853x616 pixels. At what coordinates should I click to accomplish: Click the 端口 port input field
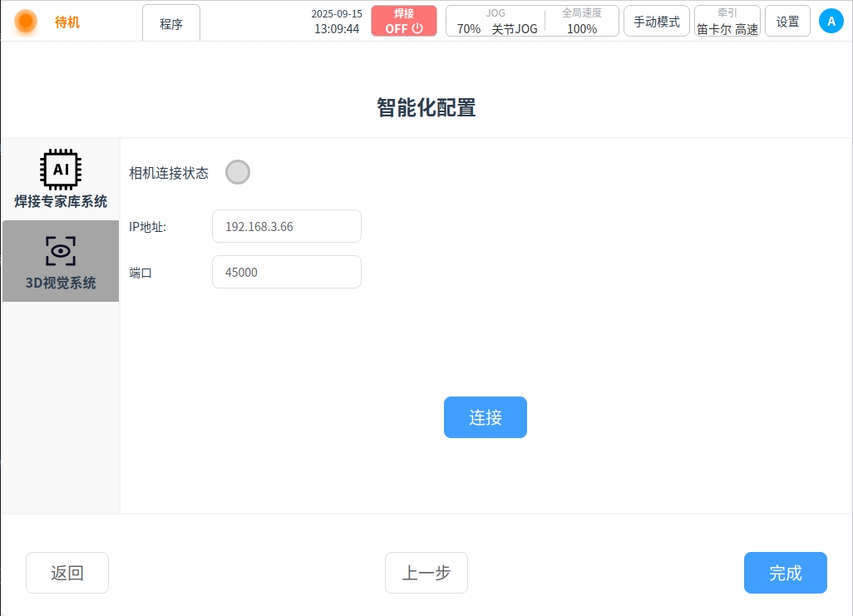pos(287,272)
